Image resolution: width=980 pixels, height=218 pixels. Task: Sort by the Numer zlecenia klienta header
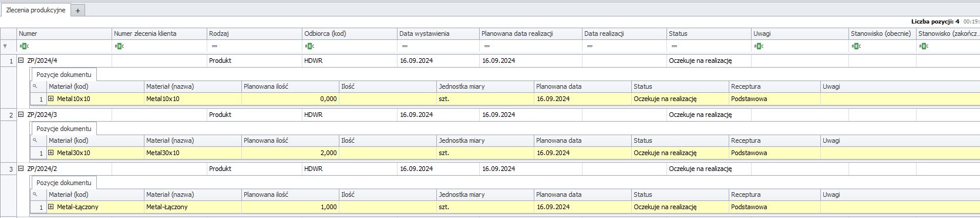(x=159, y=33)
